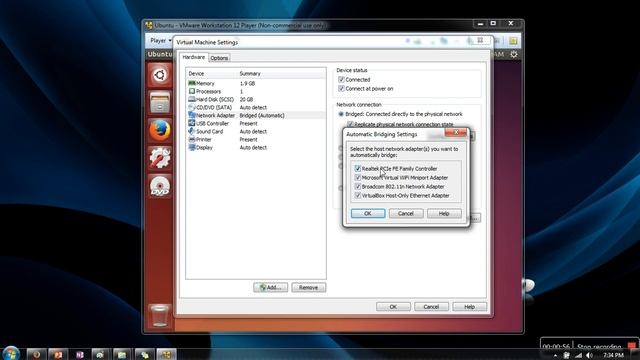Image resolution: width=640 pixels, height=360 pixels.
Task: Show hidden system tray icons arrow
Action: tap(555, 356)
